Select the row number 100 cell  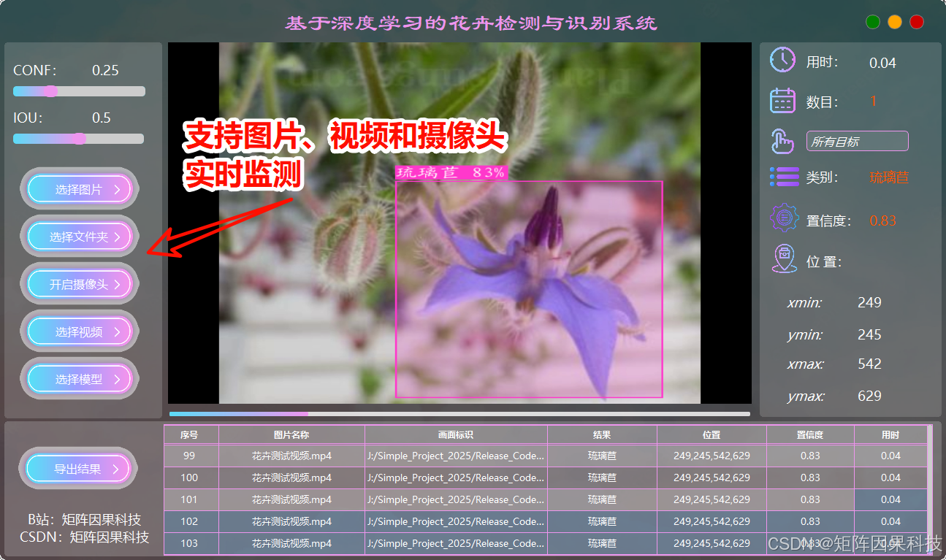(x=189, y=477)
